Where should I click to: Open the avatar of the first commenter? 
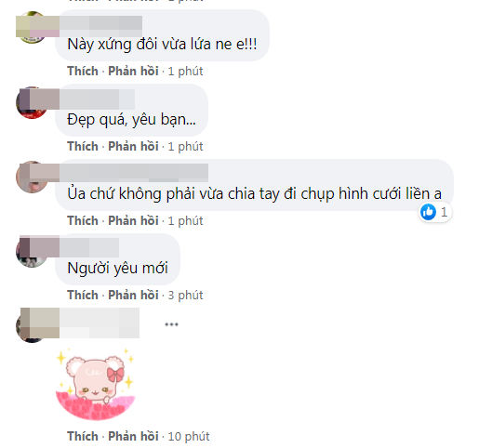click(x=32, y=27)
